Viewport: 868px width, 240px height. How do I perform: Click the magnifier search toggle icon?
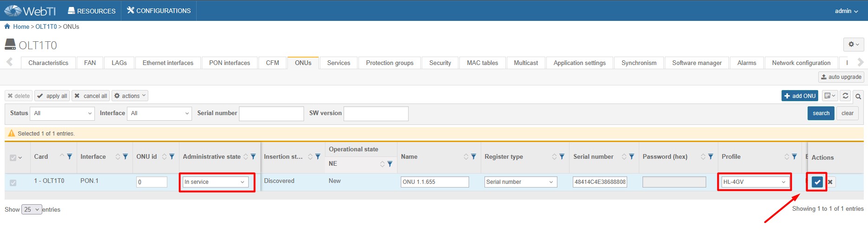point(858,96)
